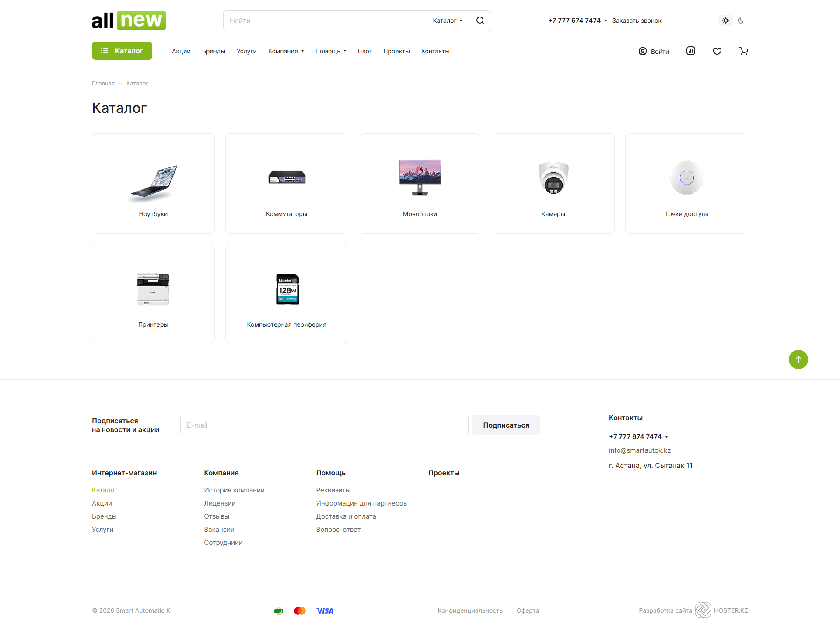Click the HOSTER.KZ developer logo
Viewport: 840px width, 638px height.
coord(703,610)
